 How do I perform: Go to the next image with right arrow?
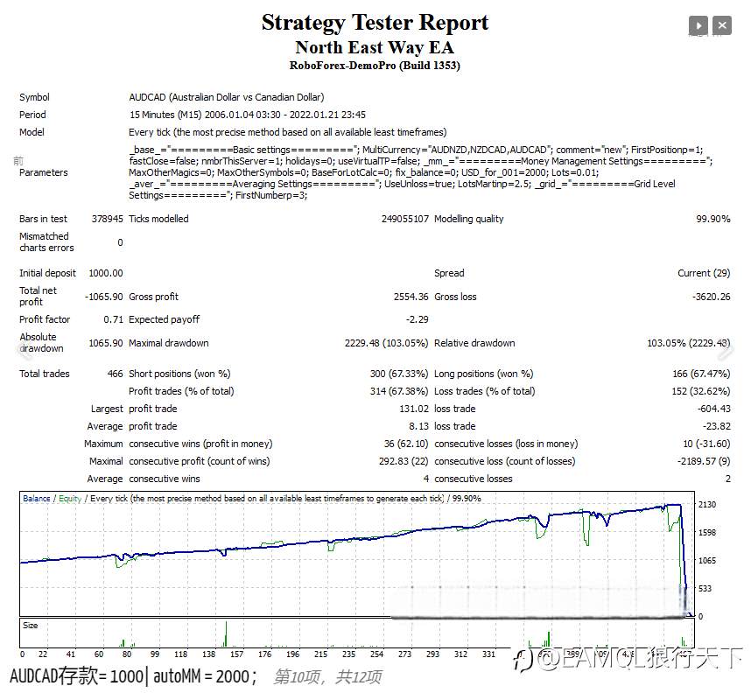point(726,349)
